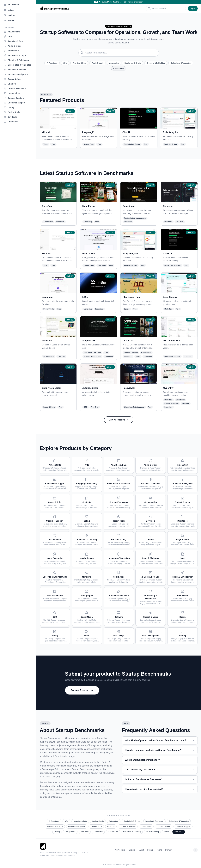The width and height of the screenshot is (201, 868).
Task: Click the shopping cart icon on E-commerce card
Action: click(x=55, y=535)
